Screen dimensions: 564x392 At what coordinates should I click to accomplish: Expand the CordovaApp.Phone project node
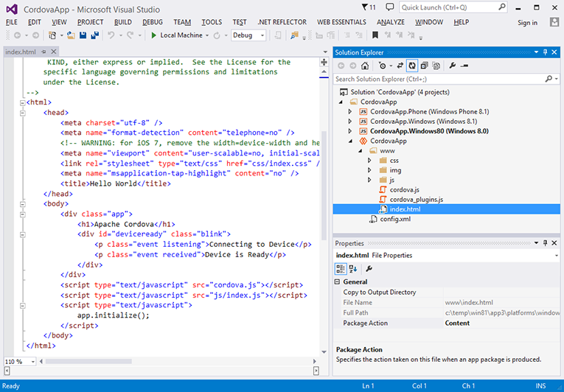tap(350, 111)
